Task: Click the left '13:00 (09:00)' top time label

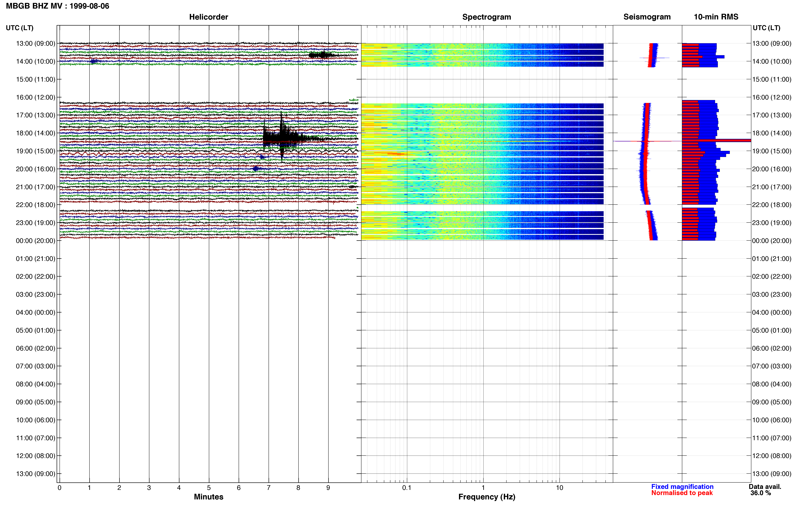Action: click(x=36, y=43)
